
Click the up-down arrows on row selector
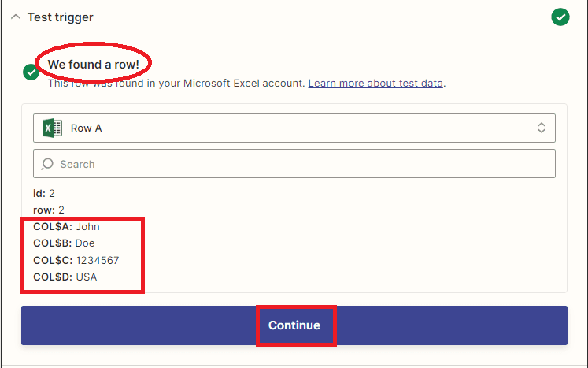pos(542,128)
